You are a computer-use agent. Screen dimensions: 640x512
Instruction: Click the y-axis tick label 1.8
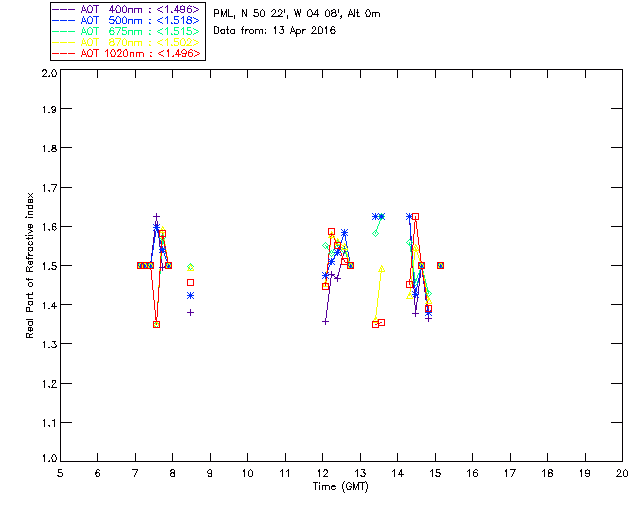pos(49,148)
